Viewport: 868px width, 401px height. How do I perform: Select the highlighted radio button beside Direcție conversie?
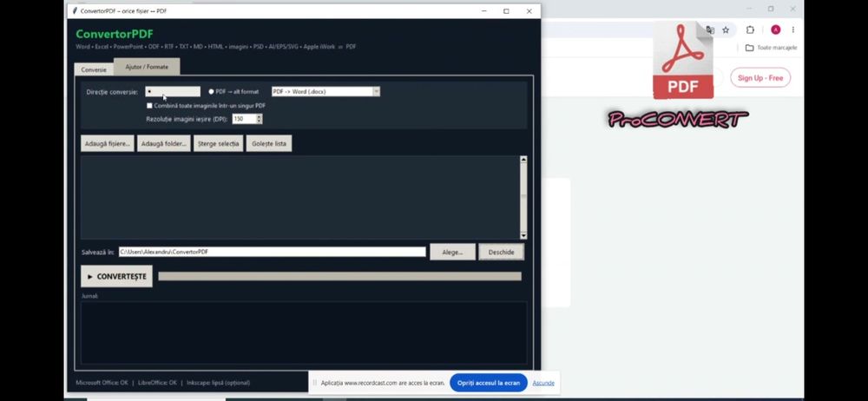pos(173,91)
